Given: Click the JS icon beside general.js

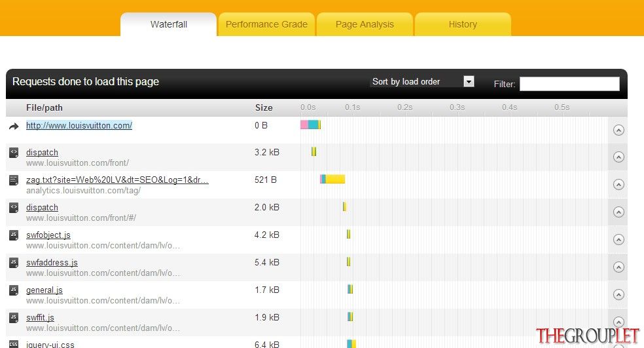Looking at the screenshot, I should click(14, 290).
